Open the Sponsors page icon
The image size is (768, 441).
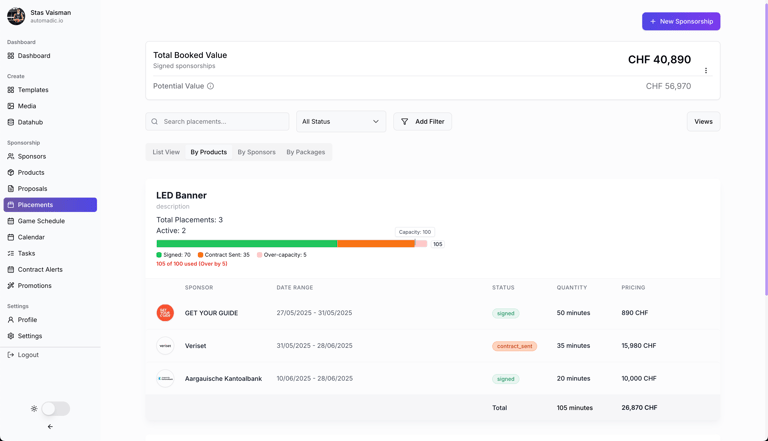(11, 156)
